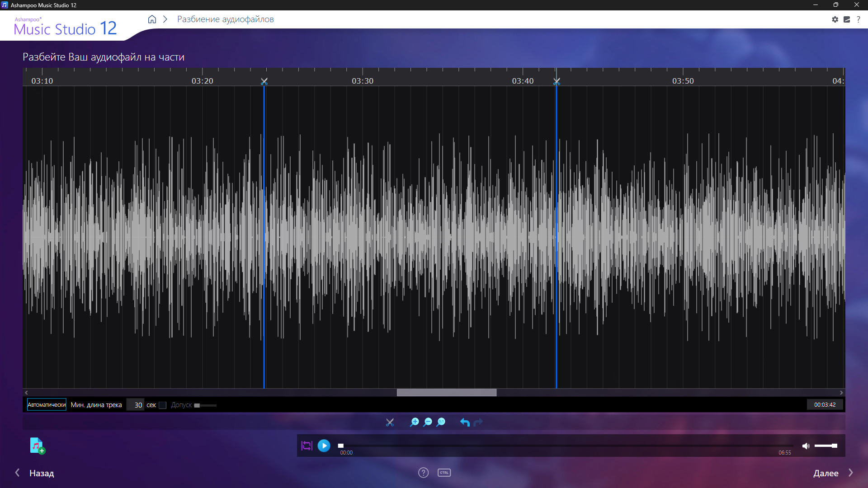Go to the home breadcrumb
This screenshot has width=868, height=488.
click(x=152, y=19)
